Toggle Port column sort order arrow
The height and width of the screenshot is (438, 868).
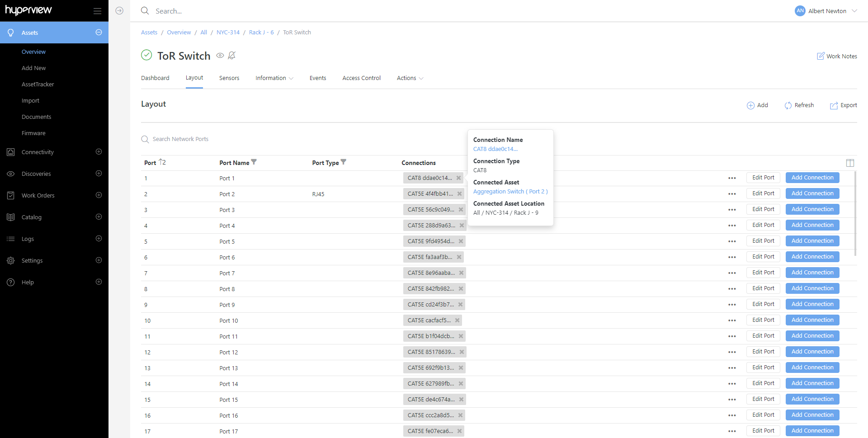[x=162, y=162]
